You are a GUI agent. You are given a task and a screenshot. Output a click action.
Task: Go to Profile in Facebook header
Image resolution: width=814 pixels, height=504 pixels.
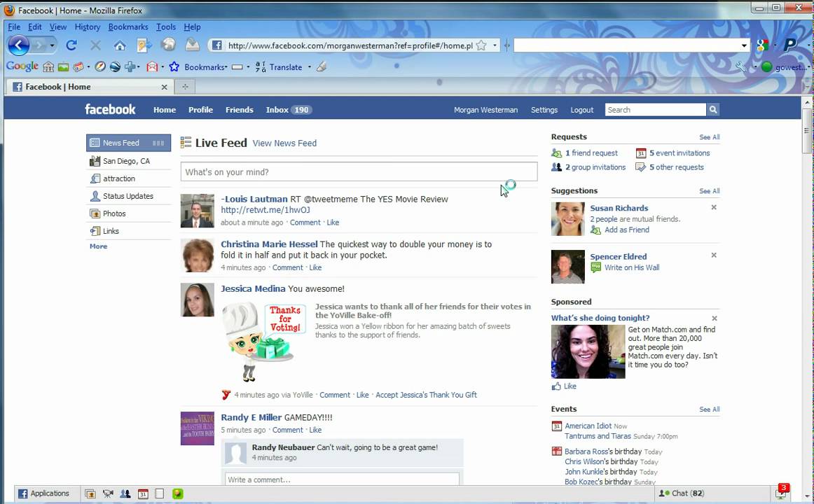[200, 110]
